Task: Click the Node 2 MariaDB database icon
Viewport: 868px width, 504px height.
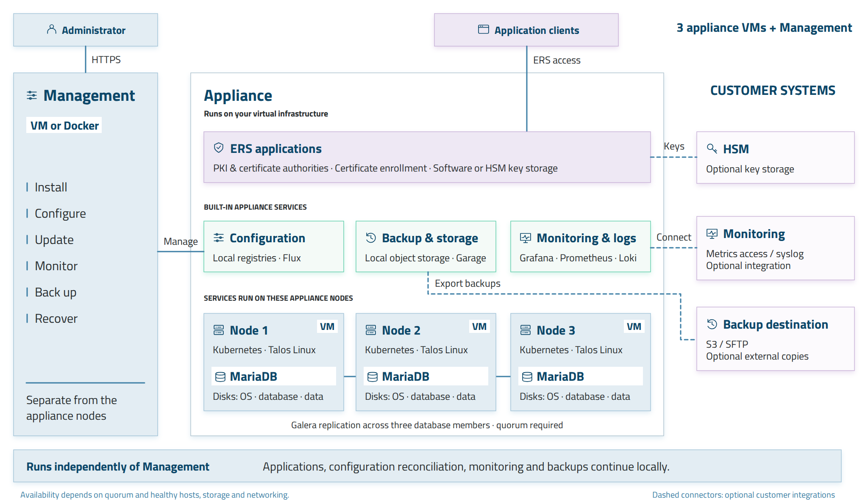Action: coord(373,377)
